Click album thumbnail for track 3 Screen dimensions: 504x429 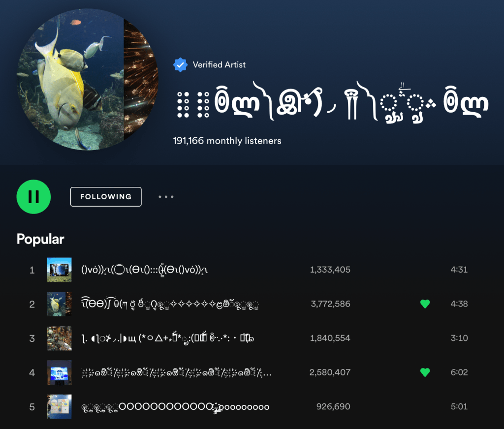[x=59, y=338]
